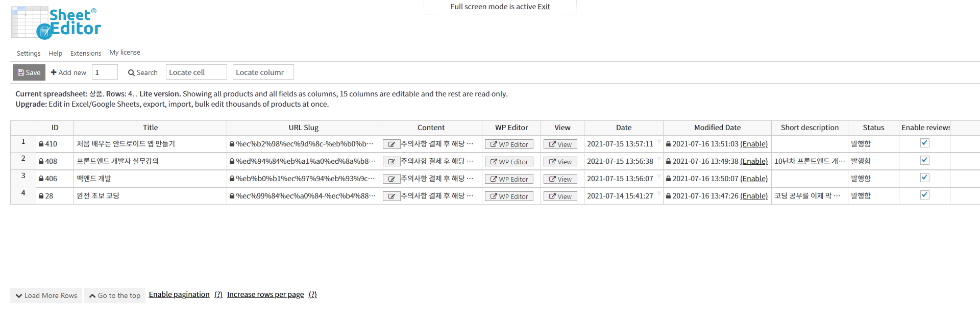The height and width of the screenshot is (325, 980).
Task: View product 28 page
Action: 560,196
